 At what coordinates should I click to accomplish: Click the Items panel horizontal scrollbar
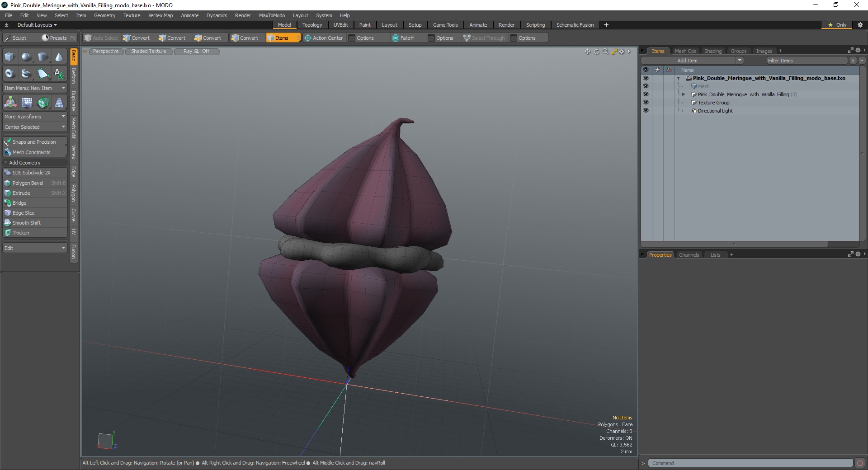734,244
